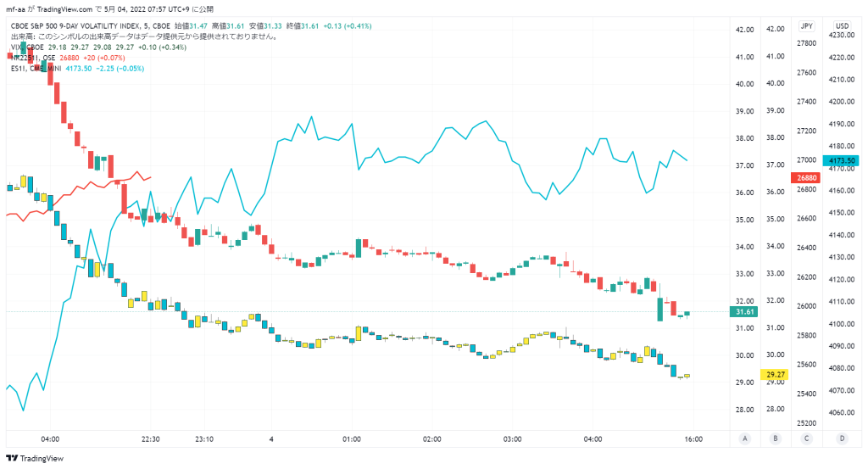The image size is (868, 469).
Task: Click the red 26880 price label
Action: [x=806, y=178]
